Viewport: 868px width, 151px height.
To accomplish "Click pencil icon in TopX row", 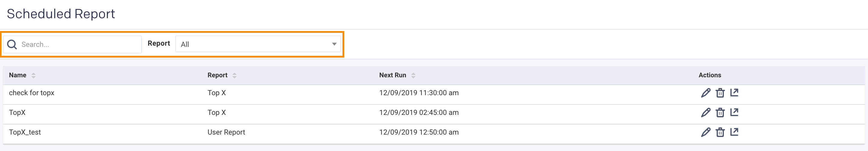I will click(706, 112).
